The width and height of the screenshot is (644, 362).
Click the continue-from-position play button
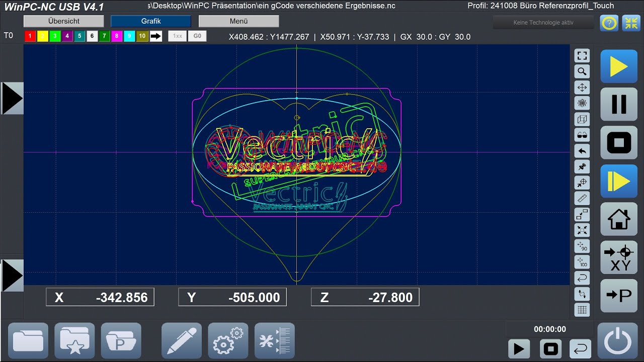coord(619,181)
